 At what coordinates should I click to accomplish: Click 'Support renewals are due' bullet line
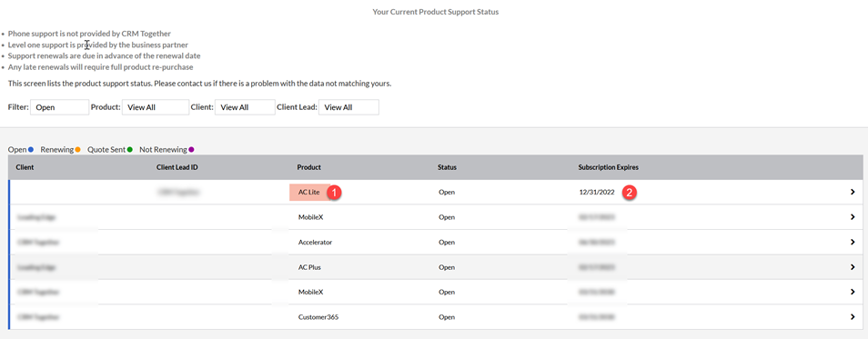coord(104,55)
